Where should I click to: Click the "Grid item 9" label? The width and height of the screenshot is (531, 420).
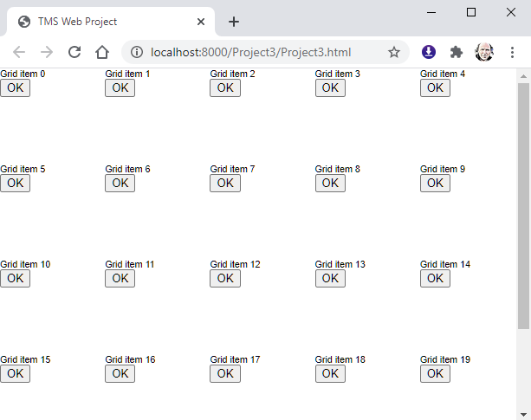coord(443,169)
